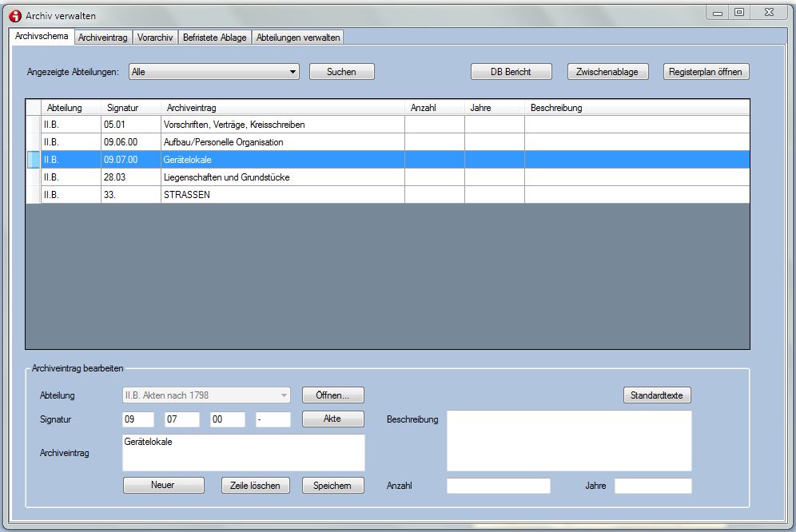This screenshot has width=796, height=532.
Task: Select the Befristete Ablage tab
Action: (214, 38)
